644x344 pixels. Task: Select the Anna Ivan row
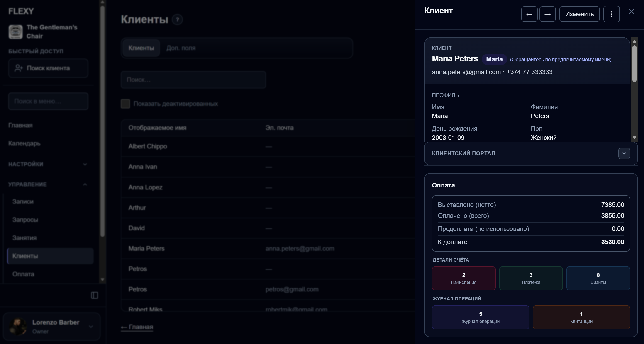(x=268, y=167)
